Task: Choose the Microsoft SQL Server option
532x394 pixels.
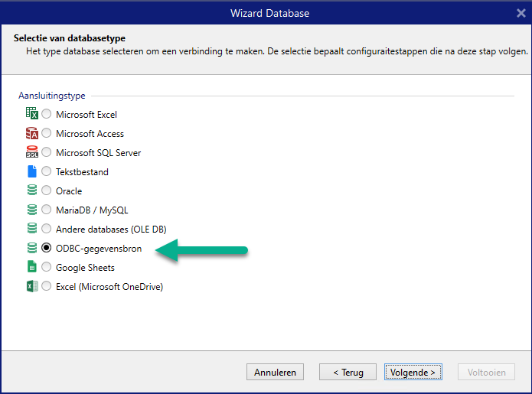Action: (x=47, y=152)
